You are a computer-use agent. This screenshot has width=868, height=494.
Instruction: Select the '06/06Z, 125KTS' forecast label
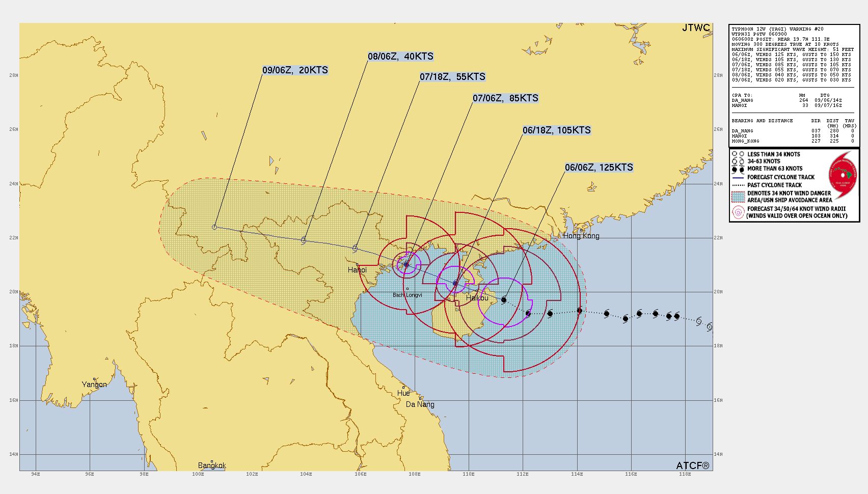tap(599, 168)
